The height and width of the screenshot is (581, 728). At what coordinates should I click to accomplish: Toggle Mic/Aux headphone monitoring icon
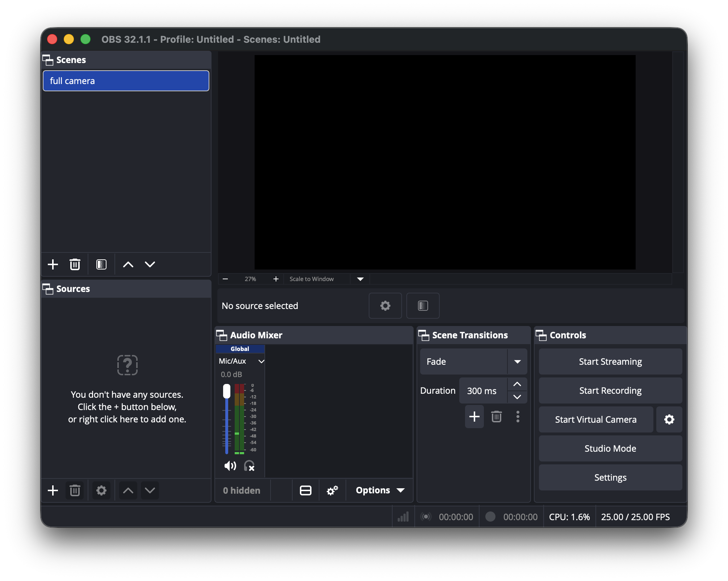pyautogui.click(x=249, y=466)
